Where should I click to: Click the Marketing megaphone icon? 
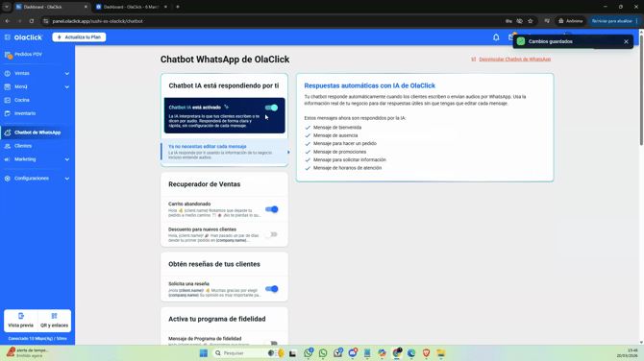pyautogui.click(x=8, y=159)
